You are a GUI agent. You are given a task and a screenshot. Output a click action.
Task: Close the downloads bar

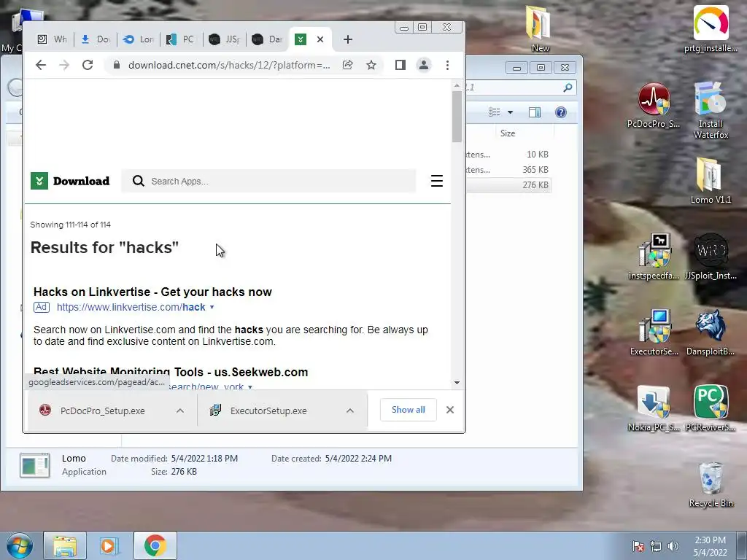449,410
